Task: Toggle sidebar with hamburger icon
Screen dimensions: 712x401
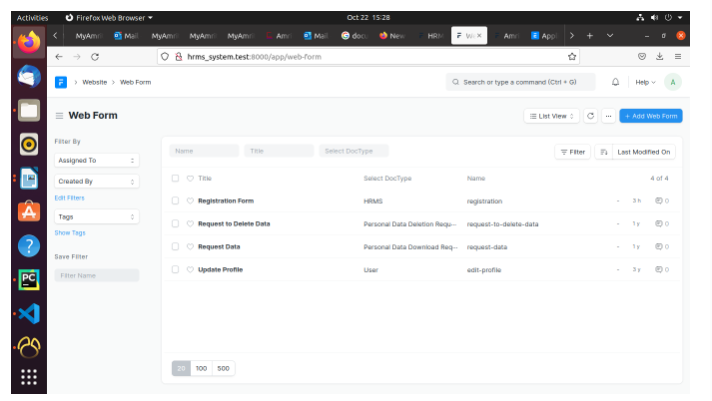Action: pyautogui.click(x=59, y=116)
